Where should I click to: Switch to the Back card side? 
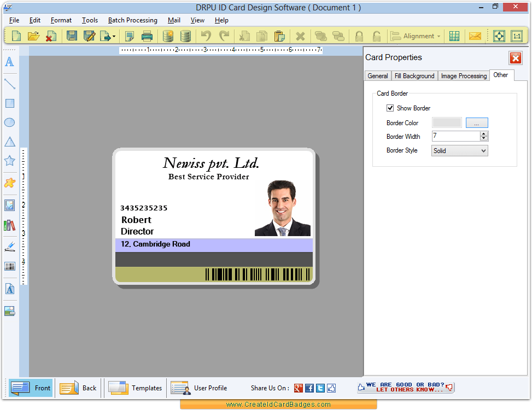pos(78,388)
